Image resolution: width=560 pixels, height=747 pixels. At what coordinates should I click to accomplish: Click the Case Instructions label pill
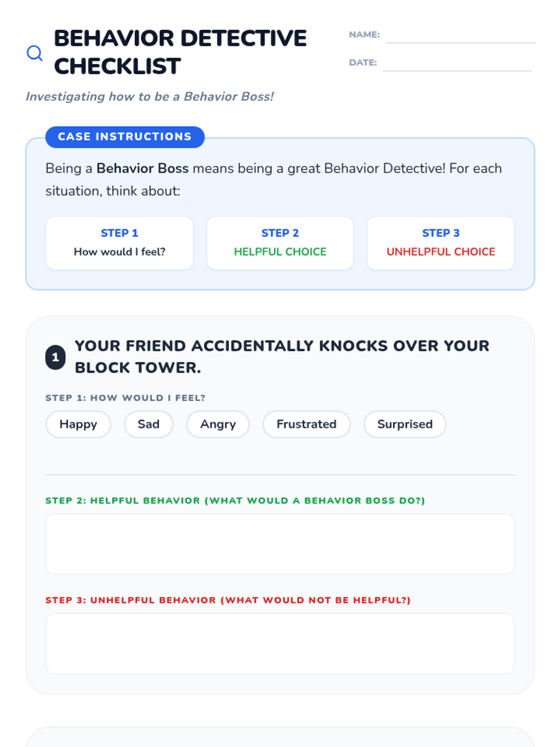125,137
